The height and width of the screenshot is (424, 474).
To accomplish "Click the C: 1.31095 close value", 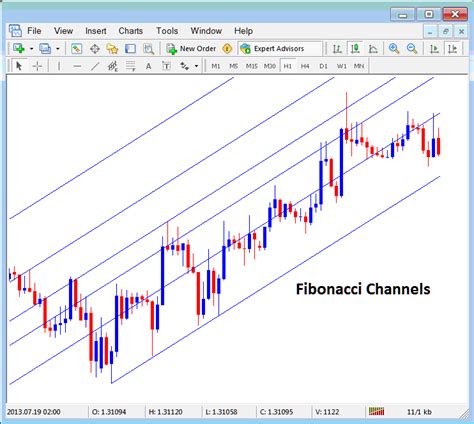I will click(277, 412).
